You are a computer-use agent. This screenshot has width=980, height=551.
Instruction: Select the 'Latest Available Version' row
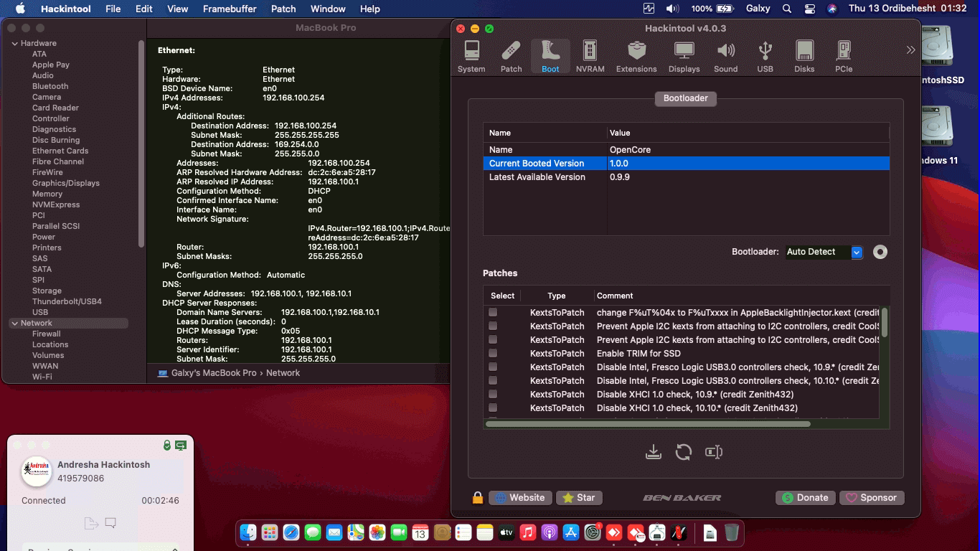[686, 177]
